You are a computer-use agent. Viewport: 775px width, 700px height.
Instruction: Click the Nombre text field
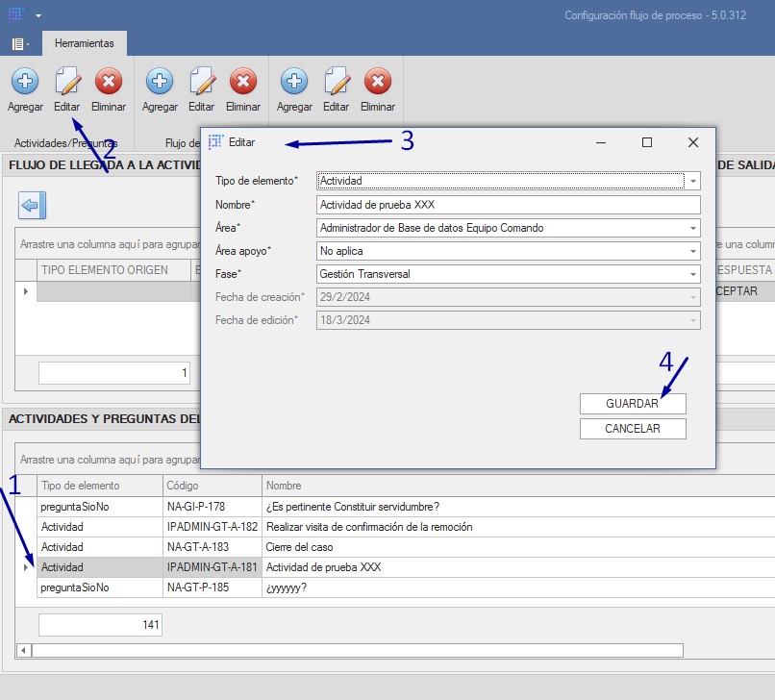tap(508, 205)
